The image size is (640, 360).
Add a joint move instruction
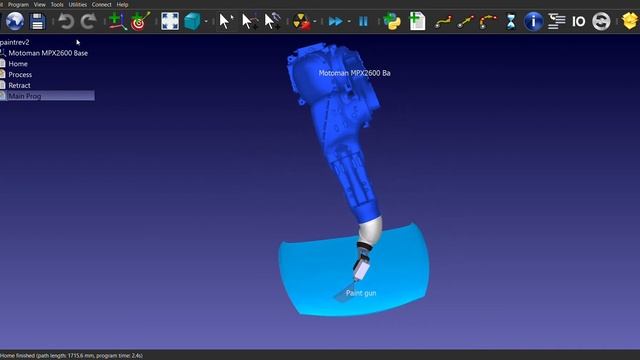tap(443, 22)
